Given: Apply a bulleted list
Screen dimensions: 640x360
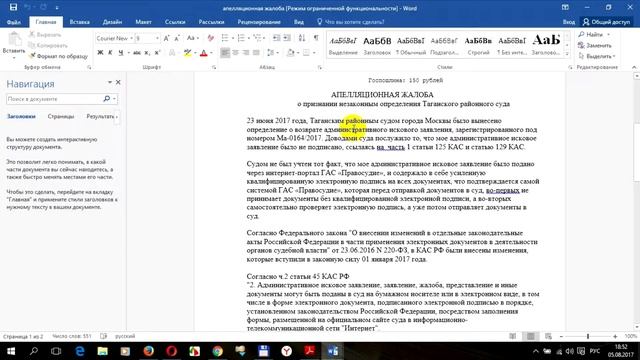Looking at the screenshot, I should [224, 38].
